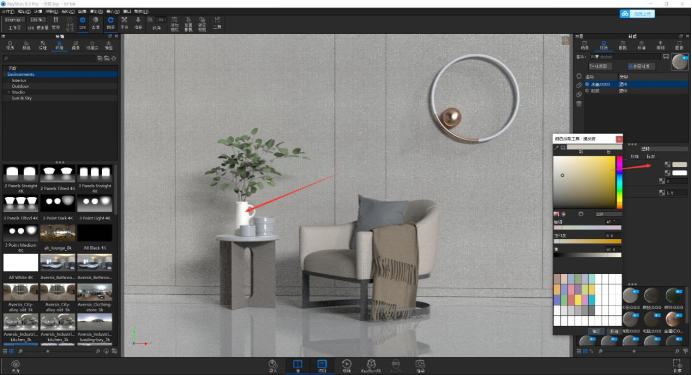
Task: Open Animation icon in bottom toolbar
Action: pos(346,365)
